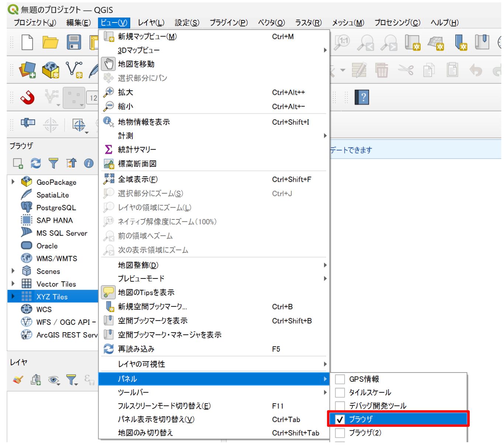Image resolution: width=504 pixels, height=447 pixels.
Task: Enable snapping with the red magnet icon
Action: [x=28, y=97]
